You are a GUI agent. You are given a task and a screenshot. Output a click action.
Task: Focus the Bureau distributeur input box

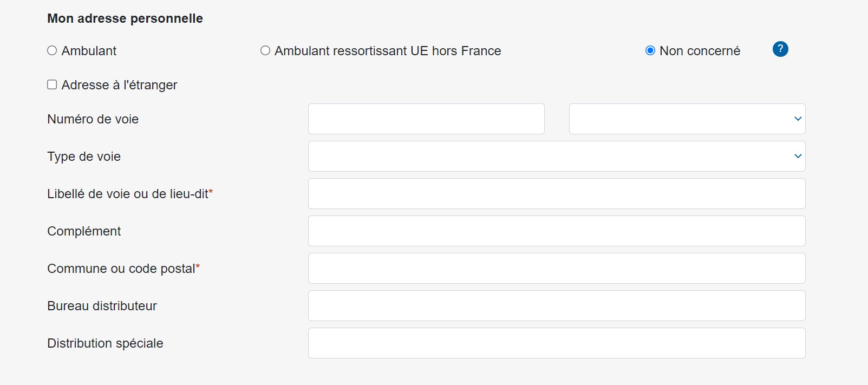click(557, 305)
